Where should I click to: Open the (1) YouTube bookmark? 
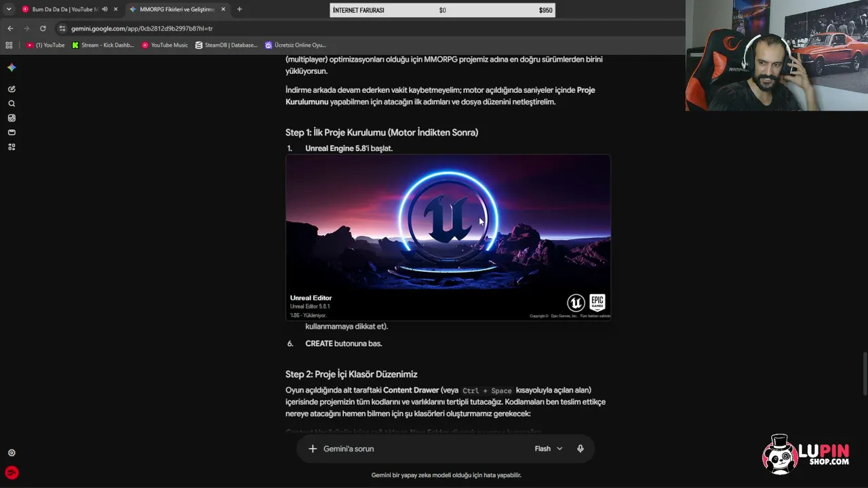(x=45, y=45)
